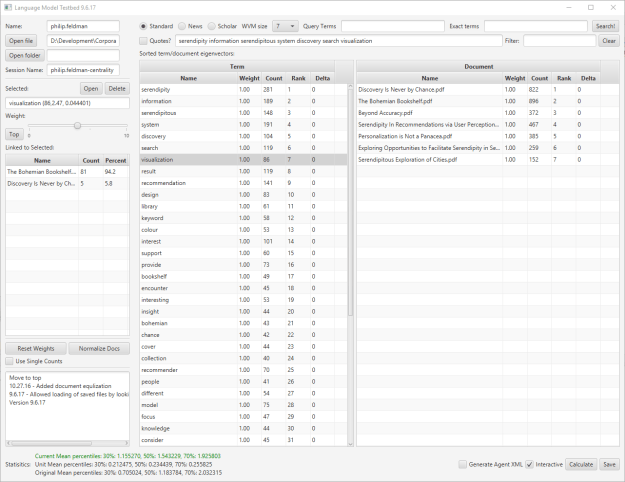
Task: Open the Top weight dropdown
Action: coord(15,133)
